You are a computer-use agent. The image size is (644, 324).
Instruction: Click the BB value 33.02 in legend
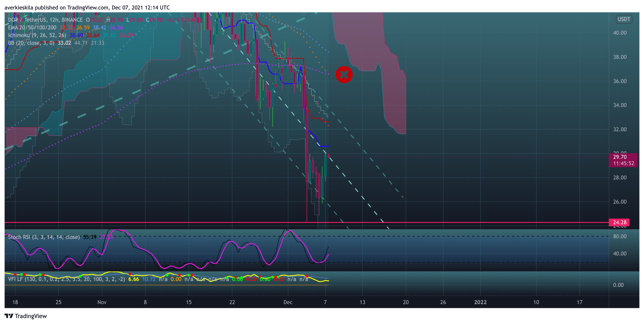click(x=64, y=43)
